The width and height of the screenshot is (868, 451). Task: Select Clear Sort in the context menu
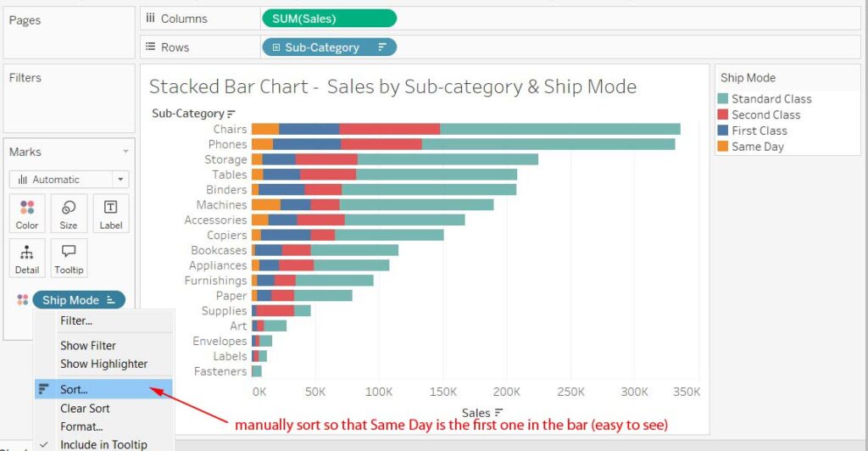pyautogui.click(x=85, y=408)
